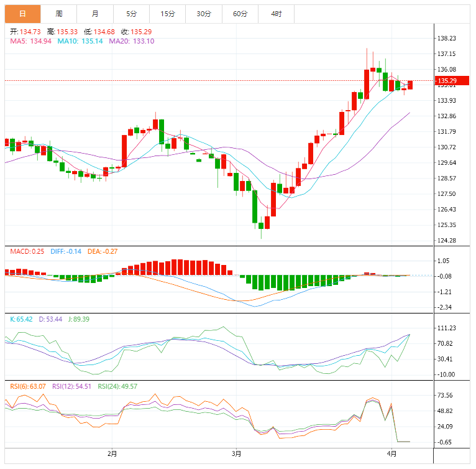Click the 收:135.29 close value
476x469 pixels.
(136, 32)
